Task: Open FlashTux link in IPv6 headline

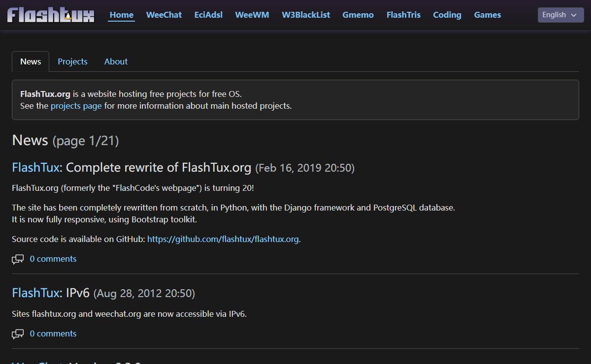Action: (x=35, y=293)
